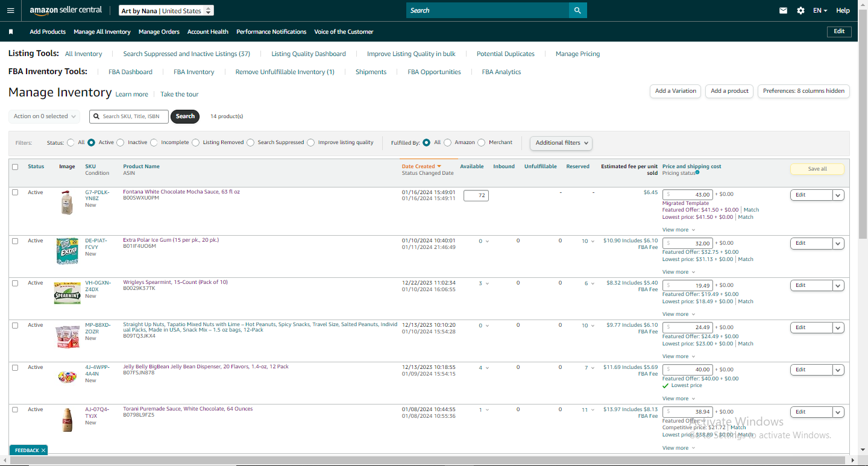
Task: Click the black Search button beside SKU field
Action: pyautogui.click(x=185, y=116)
